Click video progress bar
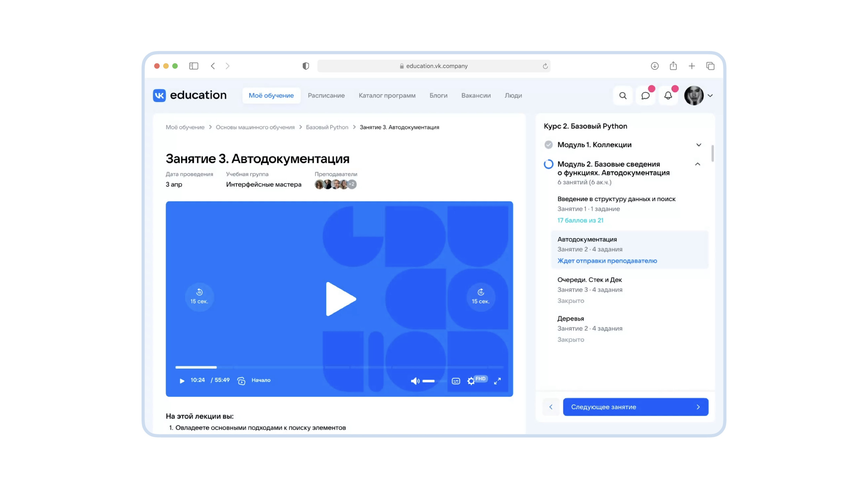The image size is (868, 488). pyautogui.click(x=339, y=367)
